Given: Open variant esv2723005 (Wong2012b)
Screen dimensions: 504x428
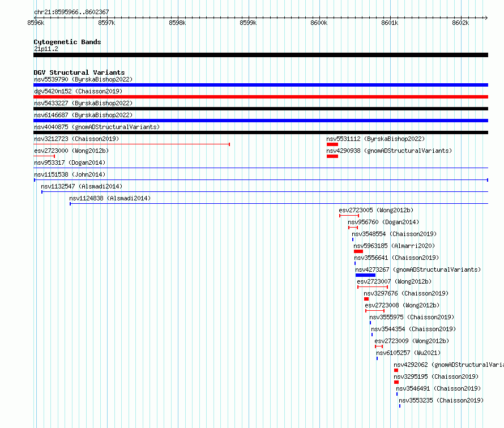Looking at the screenshot, I should pos(376,210).
